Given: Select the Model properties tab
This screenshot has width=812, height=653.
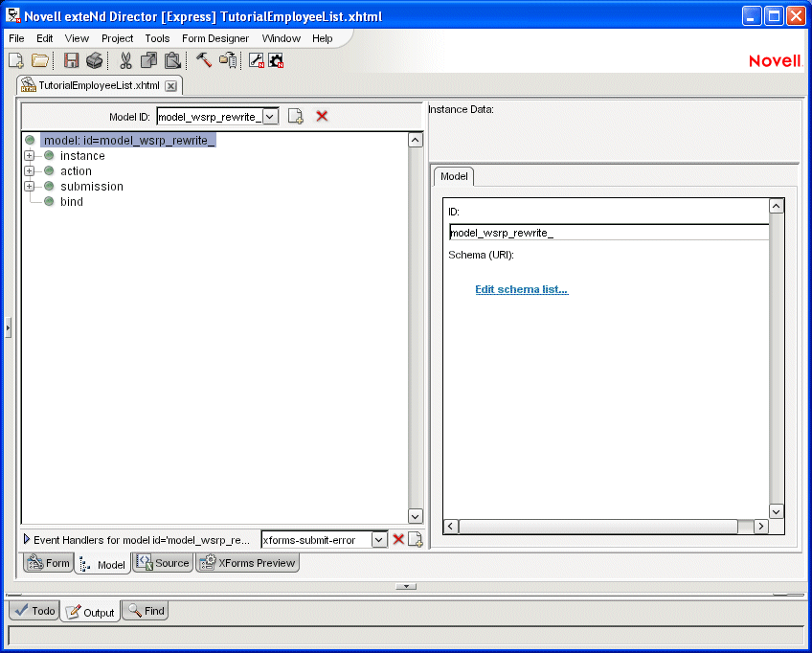Looking at the screenshot, I should (x=454, y=176).
